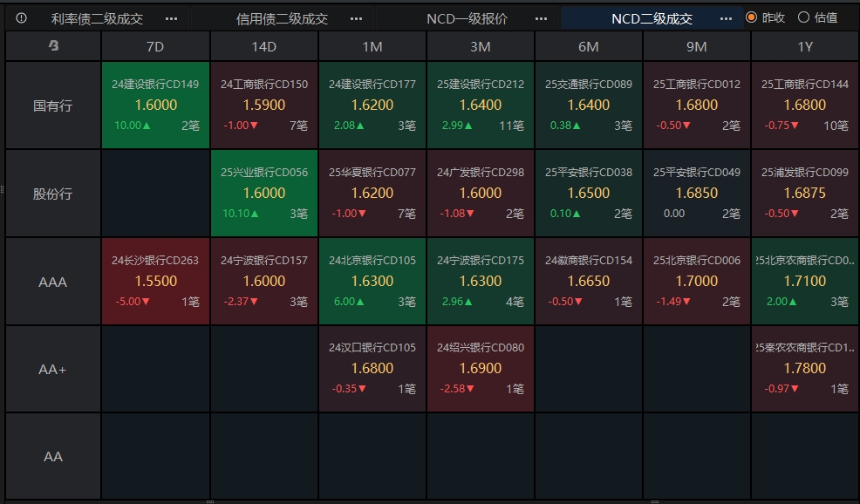This screenshot has width=860, height=504.
Task: Open the 25平安银行CD038 cell
Action: pos(589,193)
